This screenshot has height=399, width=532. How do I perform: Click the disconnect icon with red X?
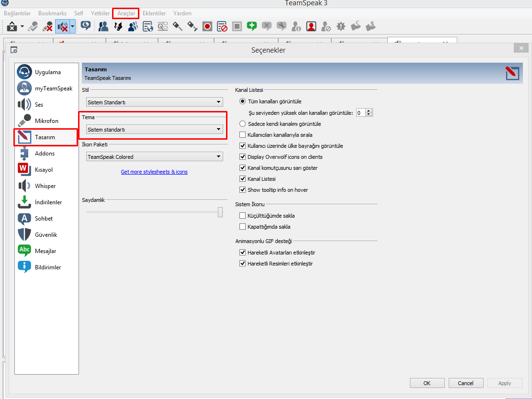tap(47, 26)
